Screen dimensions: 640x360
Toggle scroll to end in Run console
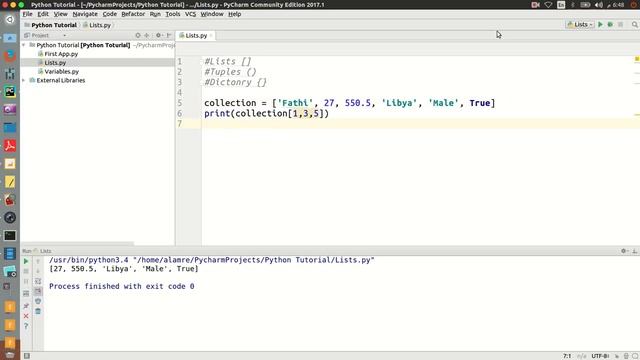point(38,291)
